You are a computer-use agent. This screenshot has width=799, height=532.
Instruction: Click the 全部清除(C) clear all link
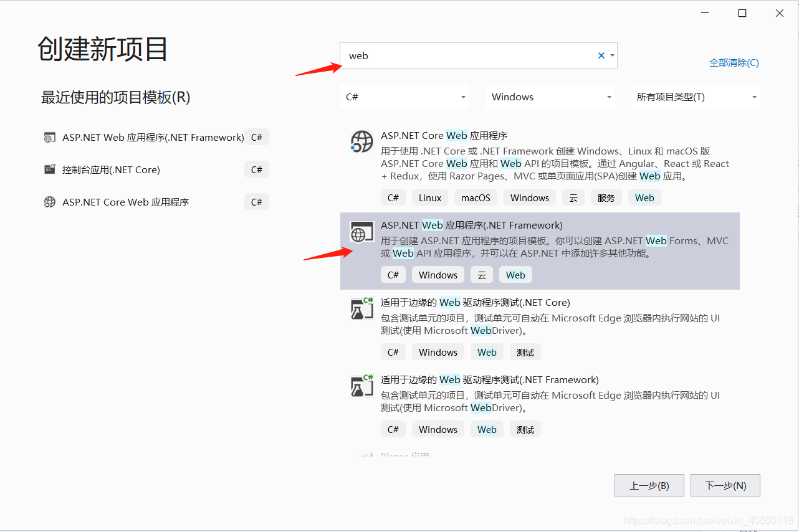(x=734, y=63)
